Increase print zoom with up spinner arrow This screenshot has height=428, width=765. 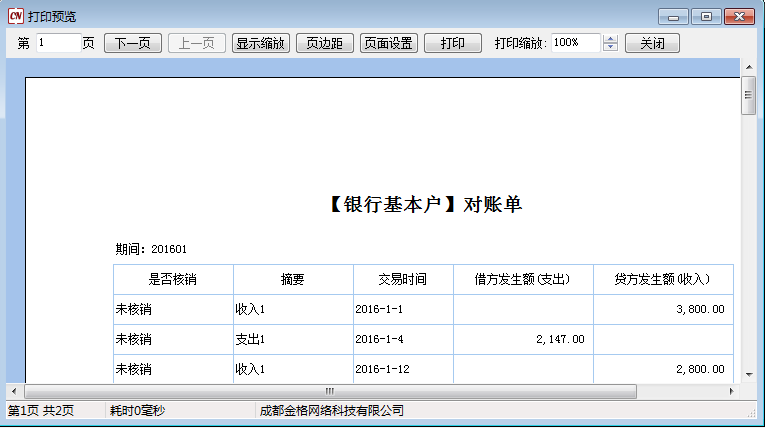click(x=611, y=39)
